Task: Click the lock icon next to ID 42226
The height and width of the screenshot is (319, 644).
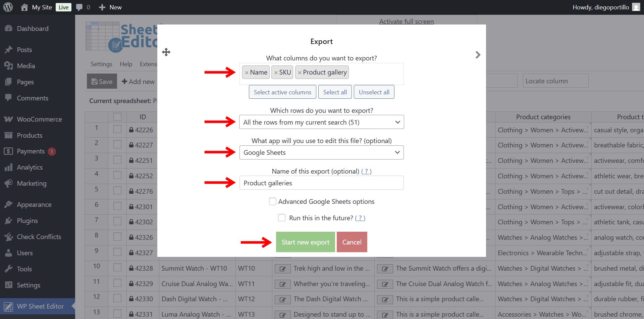Action: pos(131,130)
